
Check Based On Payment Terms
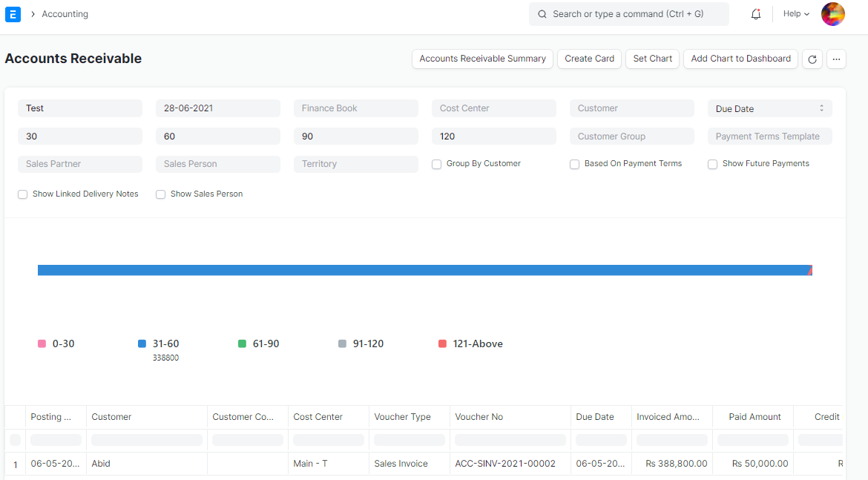point(575,163)
